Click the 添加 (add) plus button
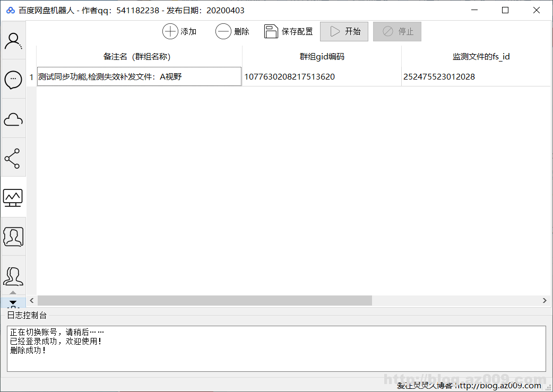The height and width of the screenshot is (392, 553). (179, 32)
